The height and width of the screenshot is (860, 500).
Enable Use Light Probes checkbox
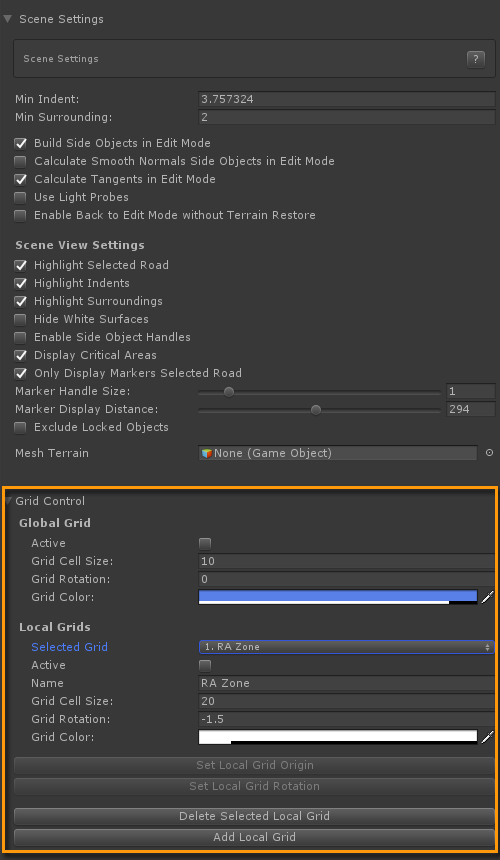coord(20,197)
